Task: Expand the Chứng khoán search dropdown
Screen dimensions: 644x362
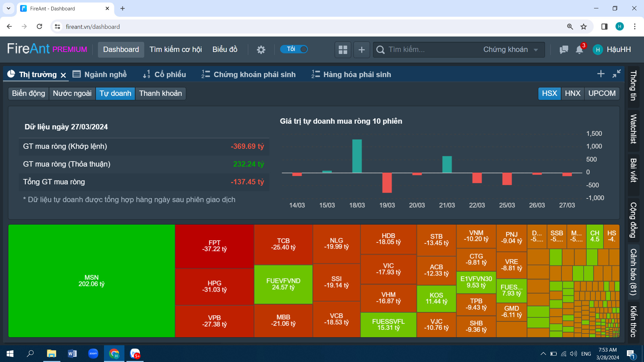Action: 510,50
